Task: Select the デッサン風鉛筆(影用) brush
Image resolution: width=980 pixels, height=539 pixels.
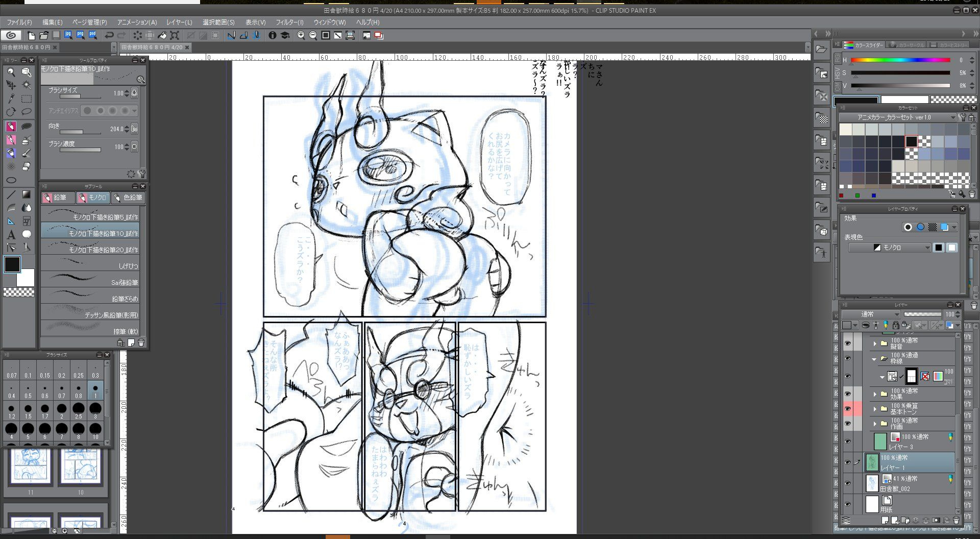Action: [x=90, y=312]
